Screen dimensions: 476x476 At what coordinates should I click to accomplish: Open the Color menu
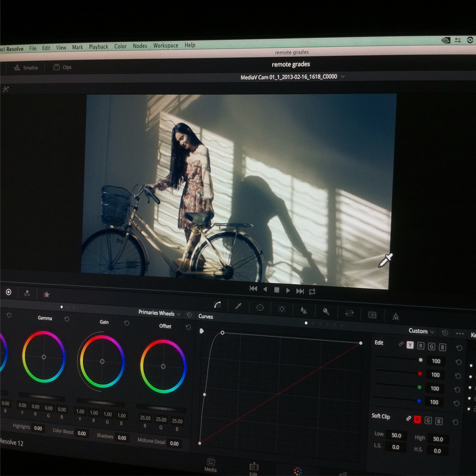tap(120, 46)
